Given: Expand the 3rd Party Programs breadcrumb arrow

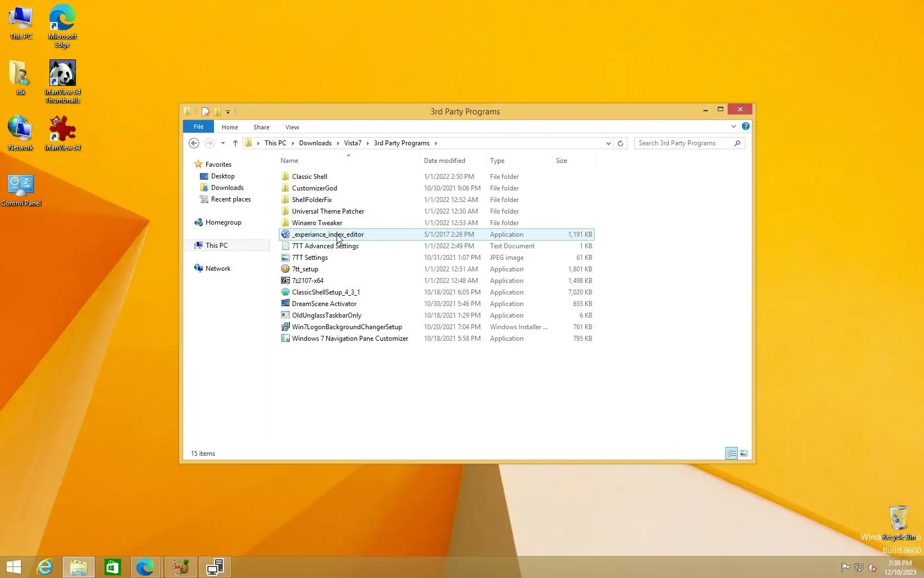Looking at the screenshot, I should (x=436, y=143).
